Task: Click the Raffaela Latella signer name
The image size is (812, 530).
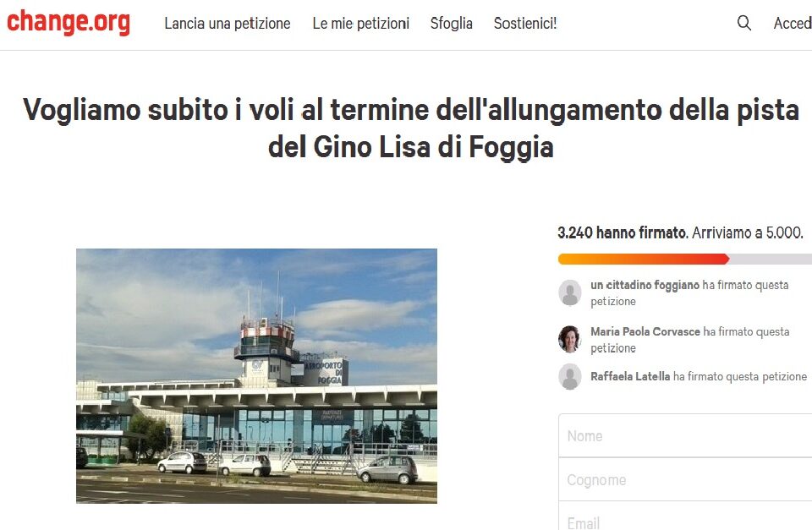Action: [630, 376]
